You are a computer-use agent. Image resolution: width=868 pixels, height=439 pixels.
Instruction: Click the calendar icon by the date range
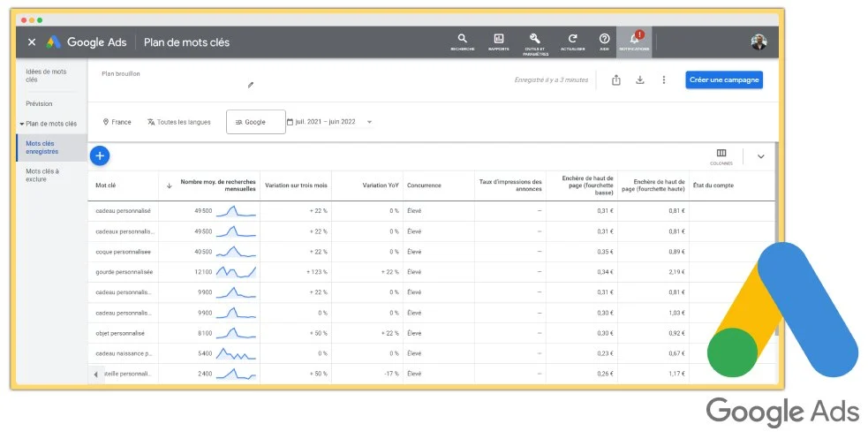[x=290, y=122]
